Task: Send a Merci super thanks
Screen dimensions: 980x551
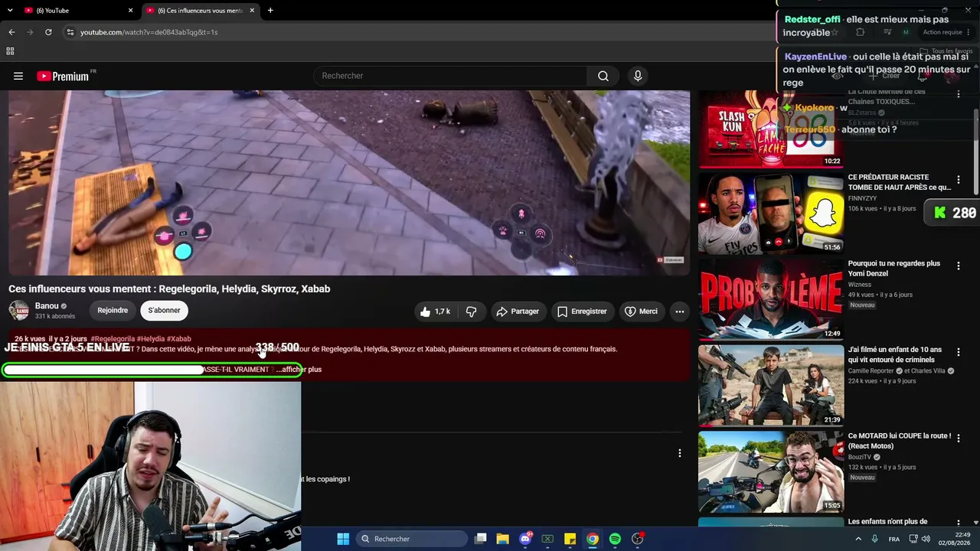Action: point(641,311)
